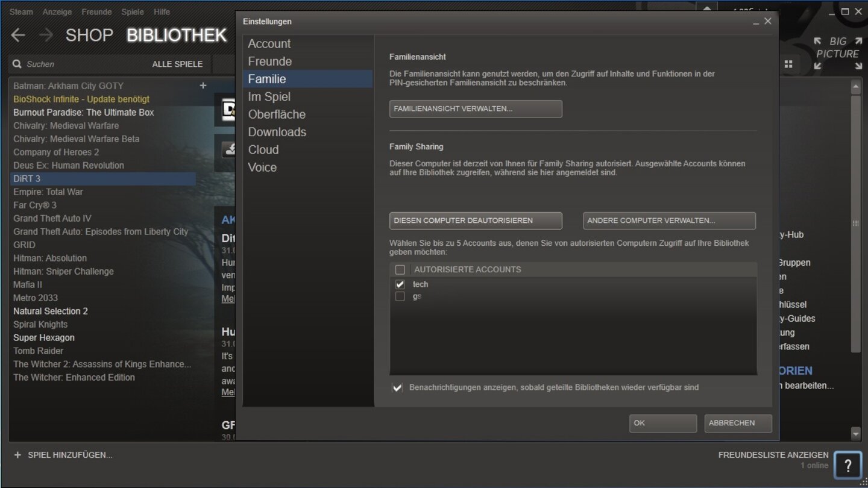Tick the gs account checkbox

coord(400,296)
